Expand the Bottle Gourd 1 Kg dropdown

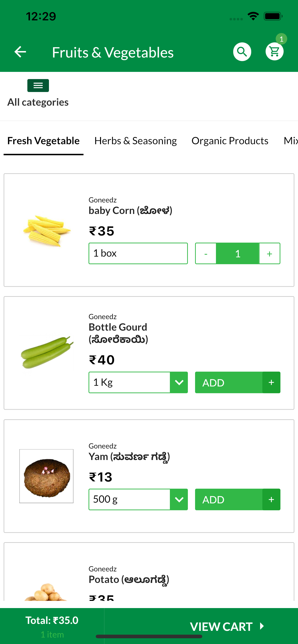179,383
